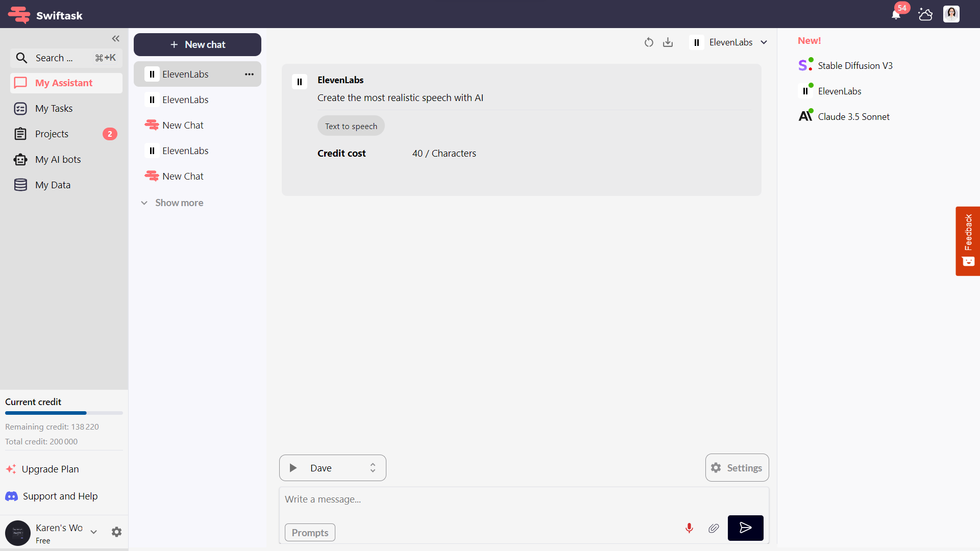Change the Dave voice using the stepper arrows
This screenshot has width=980, height=551.
pos(373,468)
